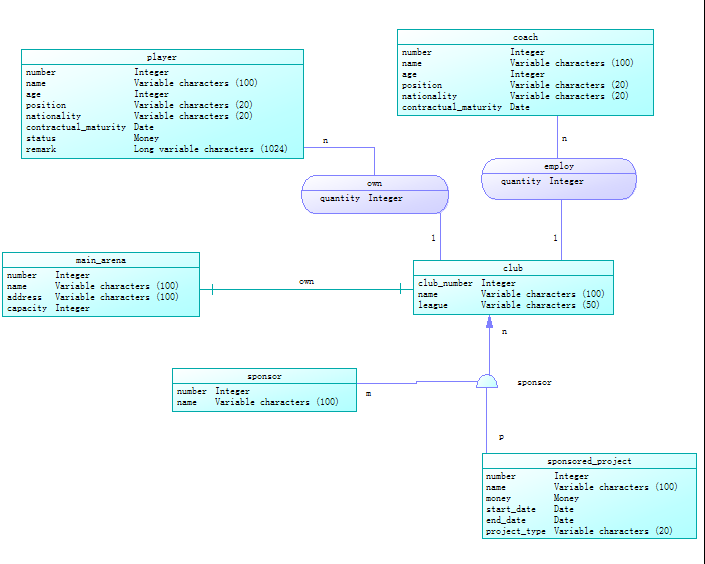Click the 'address' attribute in main_arena

tap(24, 297)
